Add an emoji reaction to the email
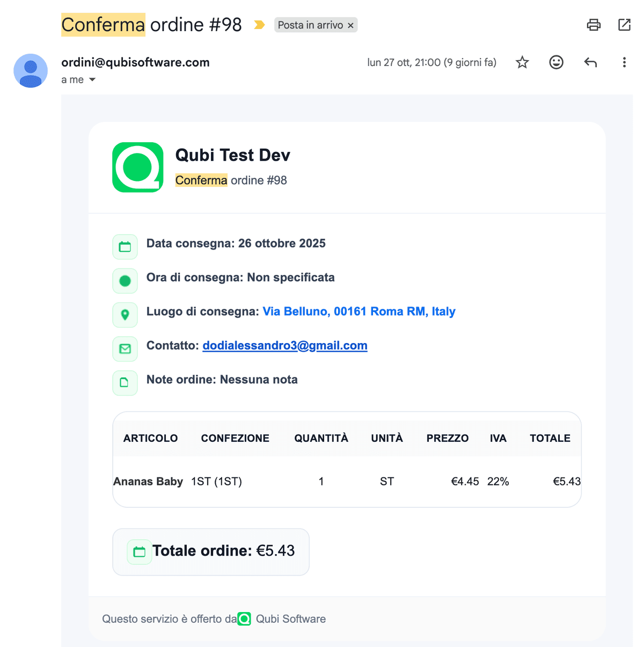 pos(556,63)
